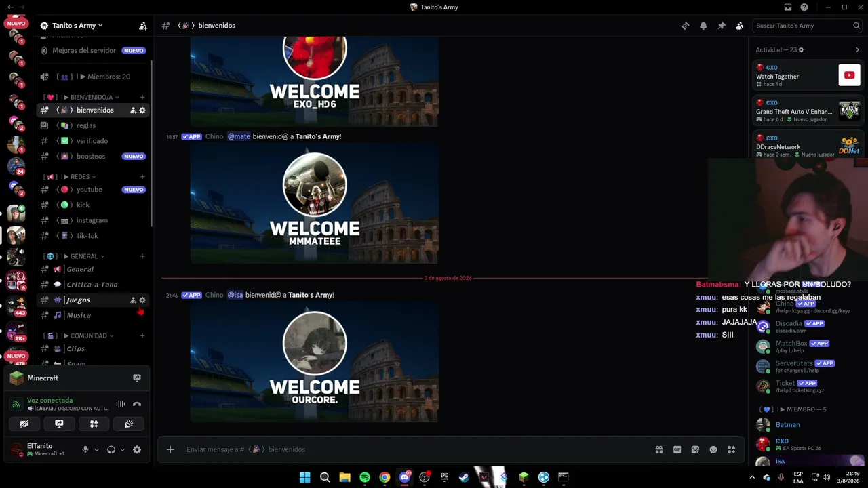Open the verificado channel
Image resolution: width=868 pixels, height=488 pixels.
click(x=93, y=141)
